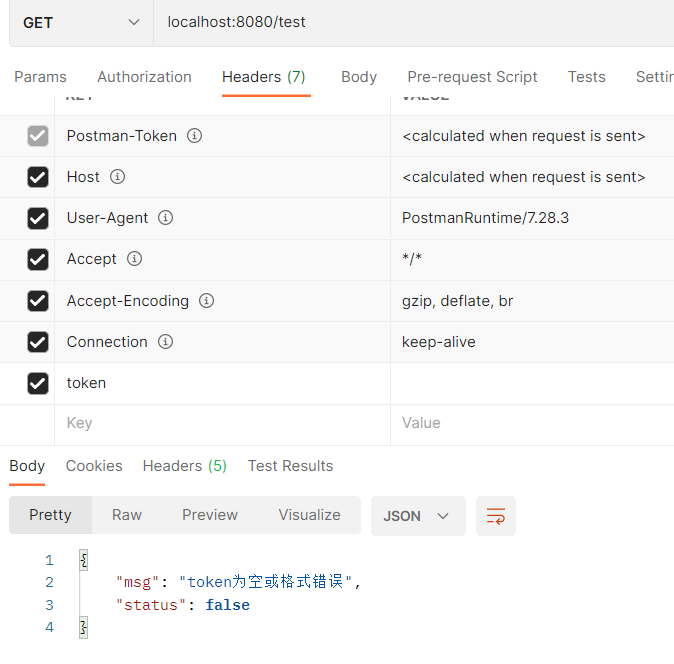Uncheck the Connection header checkbox
This screenshot has height=664, width=674.
pyautogui.click(x=38, y=342)
